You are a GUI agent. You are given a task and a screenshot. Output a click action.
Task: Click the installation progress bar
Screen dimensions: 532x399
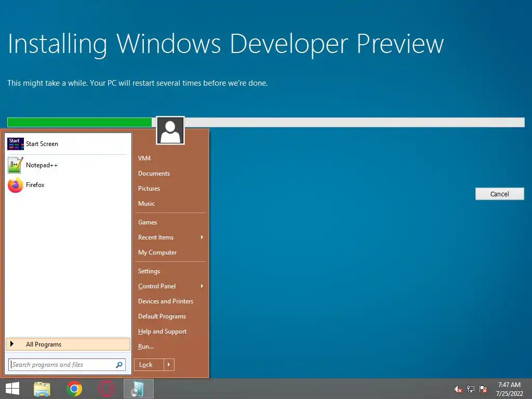265,122
